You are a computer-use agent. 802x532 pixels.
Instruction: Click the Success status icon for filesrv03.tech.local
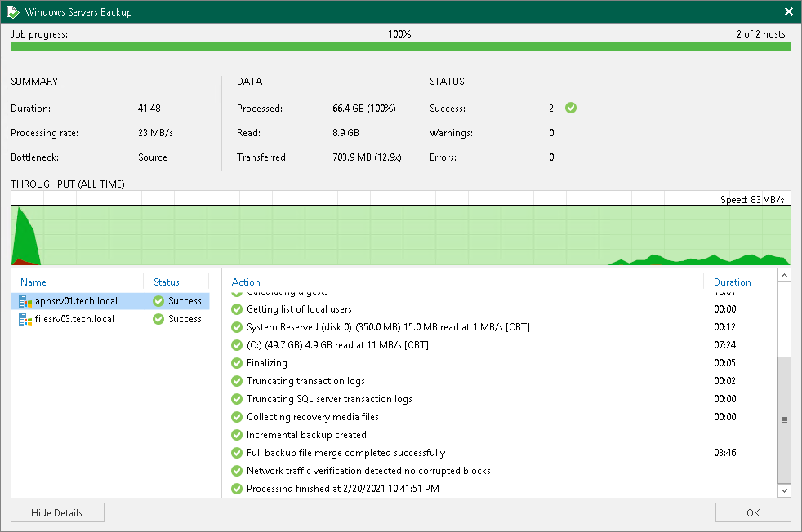point(158,319)
